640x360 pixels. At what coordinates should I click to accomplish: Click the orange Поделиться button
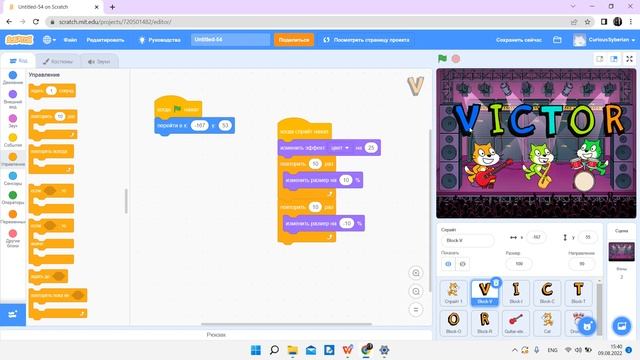pyautogui.click(x=294, y=40)
